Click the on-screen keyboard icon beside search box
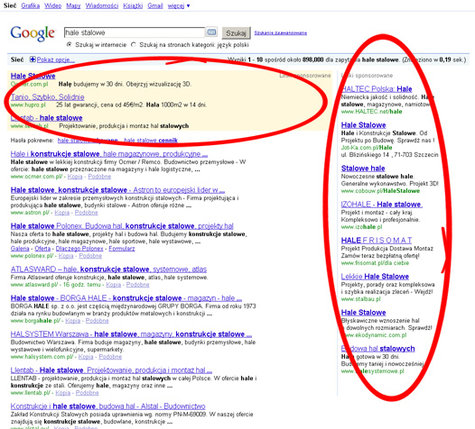This screenshot has width=475, height=429. pos(211,32)
